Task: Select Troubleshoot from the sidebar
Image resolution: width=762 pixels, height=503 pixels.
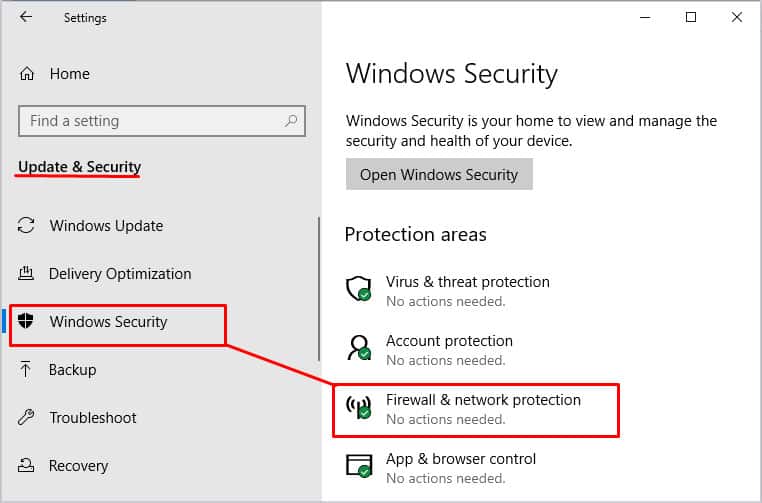Action: point(93,418)
